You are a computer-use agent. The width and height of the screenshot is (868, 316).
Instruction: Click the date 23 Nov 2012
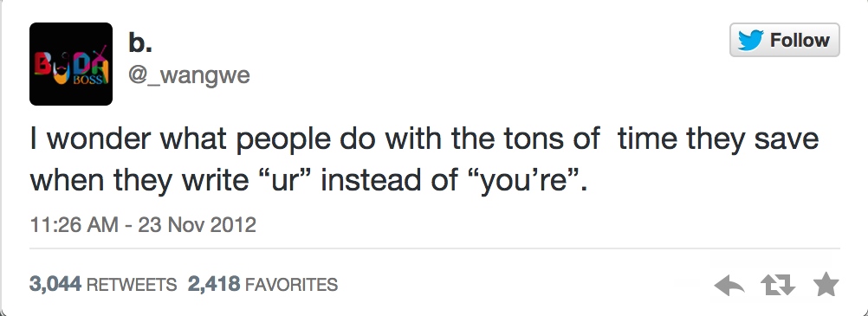point(197,225)
